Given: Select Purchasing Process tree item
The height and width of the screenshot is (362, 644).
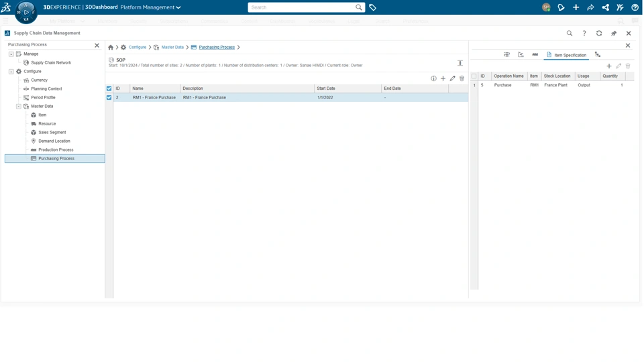Looking at the screenshot, I should point(55,158).
